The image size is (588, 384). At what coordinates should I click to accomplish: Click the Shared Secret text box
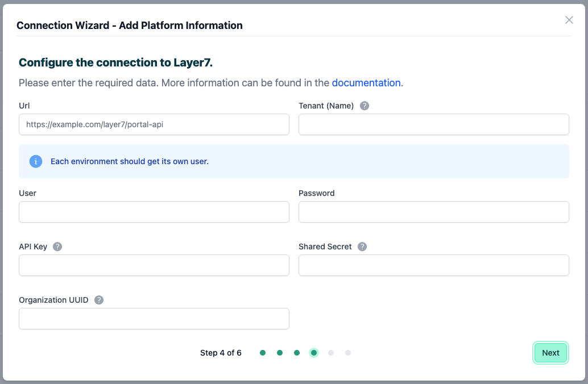(x=433, y=265)
